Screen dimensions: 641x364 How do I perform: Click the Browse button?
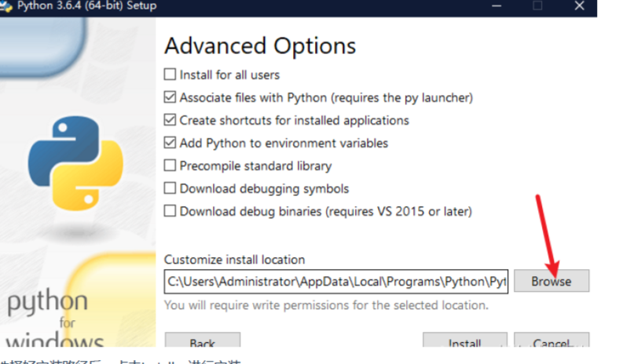coord(551,281)
